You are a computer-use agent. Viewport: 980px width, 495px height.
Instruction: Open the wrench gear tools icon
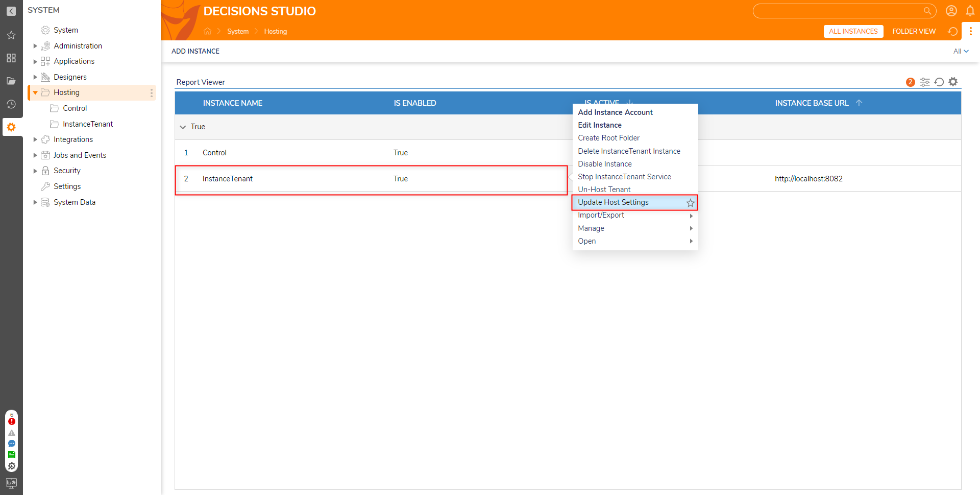12,466
